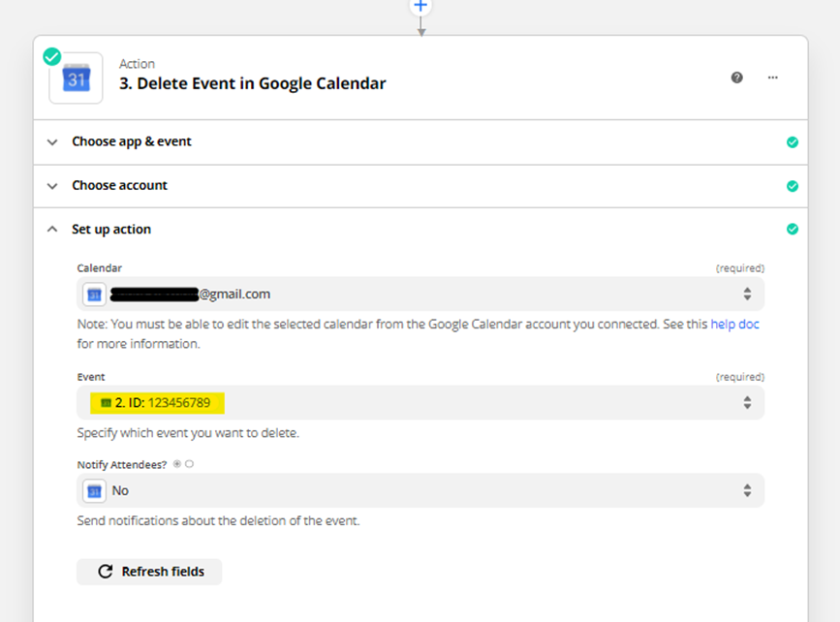Click the Google Calendar app icon in header
840x622 pixels.
click(77, 78)
